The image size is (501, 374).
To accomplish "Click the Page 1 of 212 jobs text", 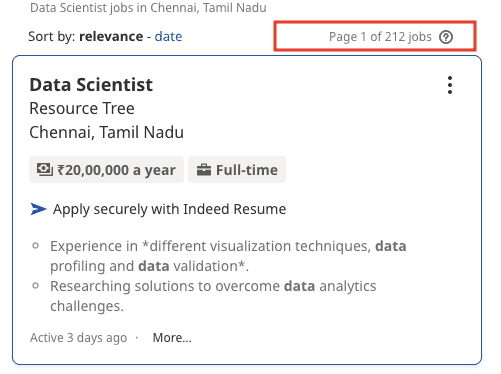I will click(x=380, y=37).
